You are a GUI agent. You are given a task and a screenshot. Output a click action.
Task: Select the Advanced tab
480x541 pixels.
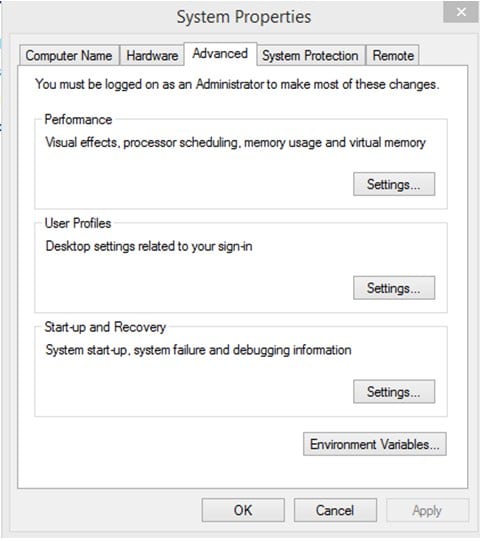point(220,54)
